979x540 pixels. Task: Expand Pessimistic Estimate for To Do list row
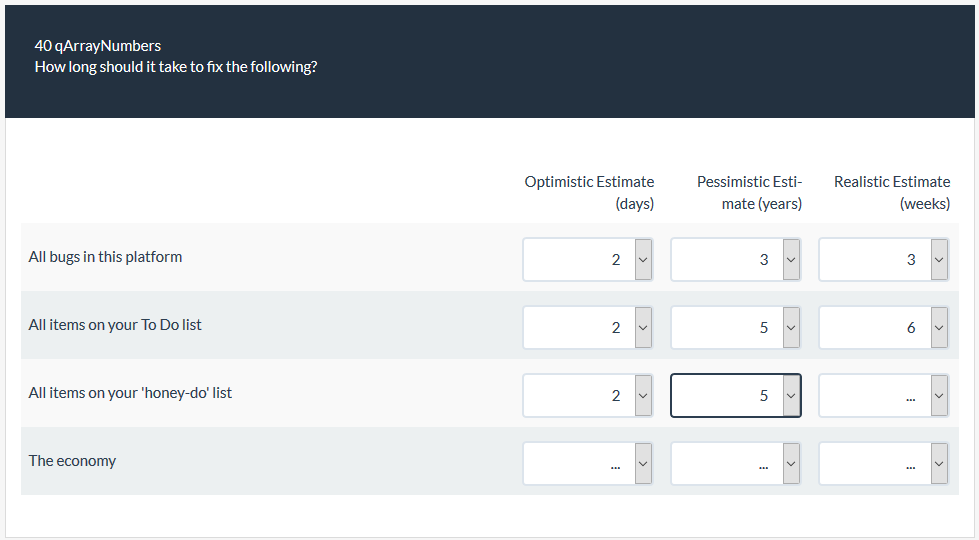point(736,327)
